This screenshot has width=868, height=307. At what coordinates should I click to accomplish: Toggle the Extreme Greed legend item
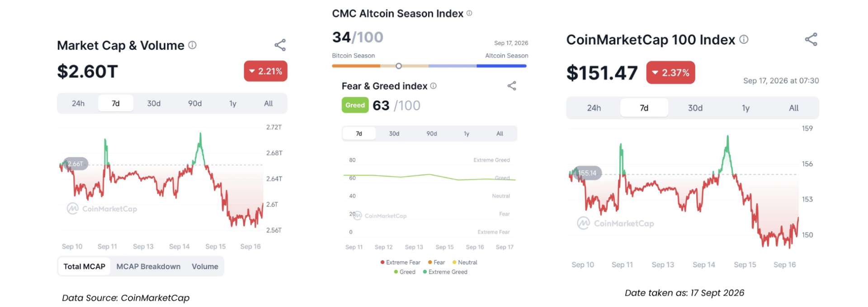[445, 272]
